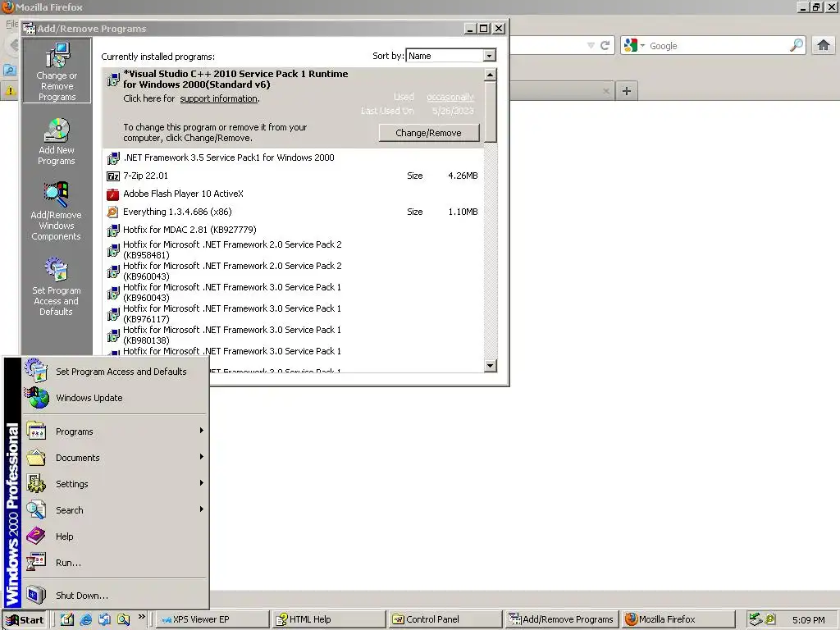Click the Internet Explorer quick launch icon

85,620
